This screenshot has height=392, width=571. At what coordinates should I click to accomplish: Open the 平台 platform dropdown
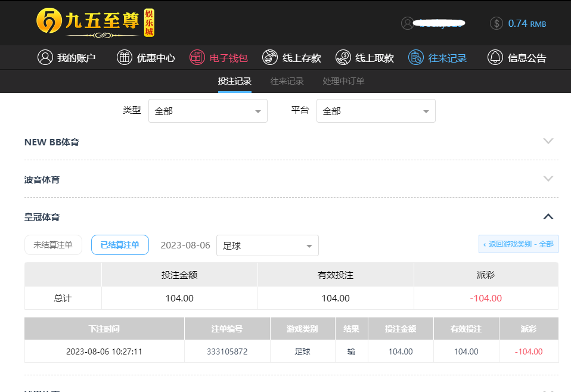point(376,111)
